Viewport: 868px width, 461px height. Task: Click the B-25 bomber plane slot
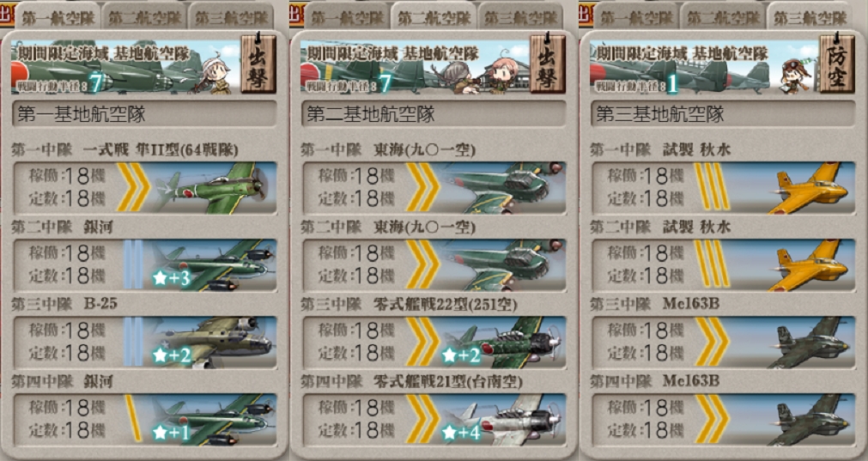click(144, 342)
